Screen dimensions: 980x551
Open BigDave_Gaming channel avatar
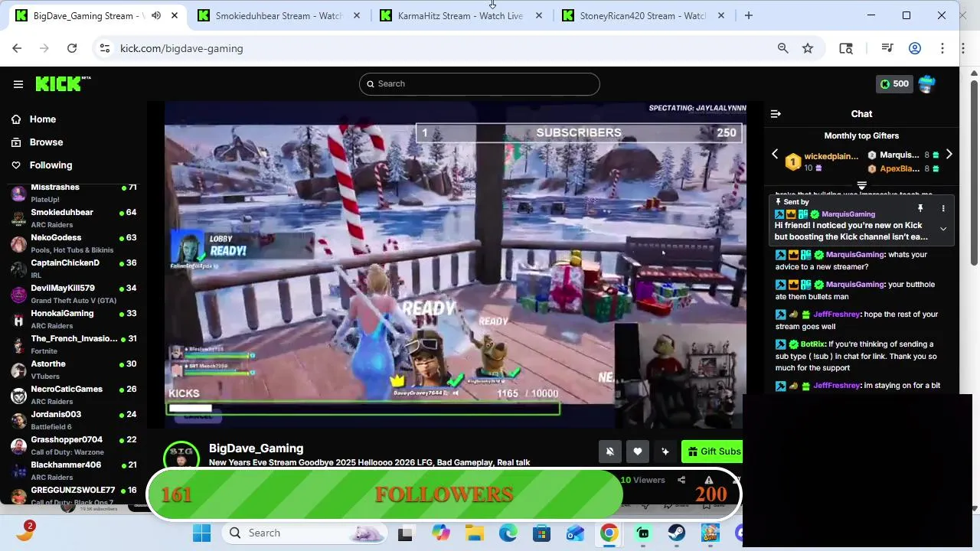tap(182, 457)
